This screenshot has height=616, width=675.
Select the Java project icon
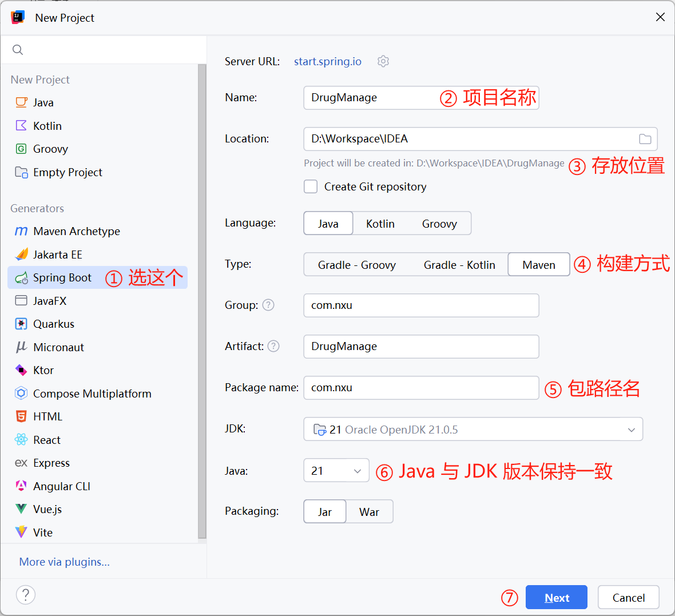(21, 102)
